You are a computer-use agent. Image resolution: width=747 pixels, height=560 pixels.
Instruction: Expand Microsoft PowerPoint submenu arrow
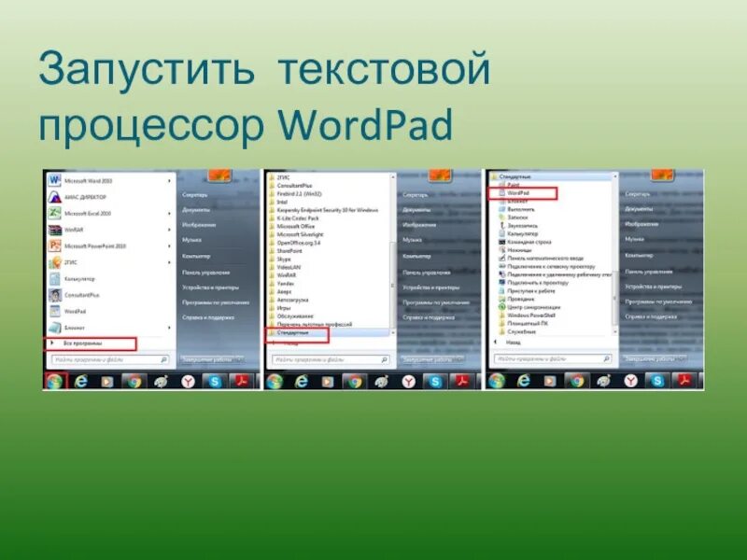169,246
